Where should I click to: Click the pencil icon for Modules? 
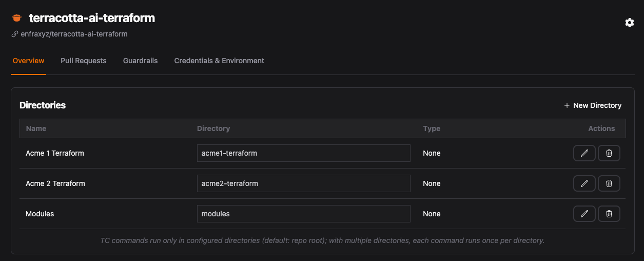point(584,214)
